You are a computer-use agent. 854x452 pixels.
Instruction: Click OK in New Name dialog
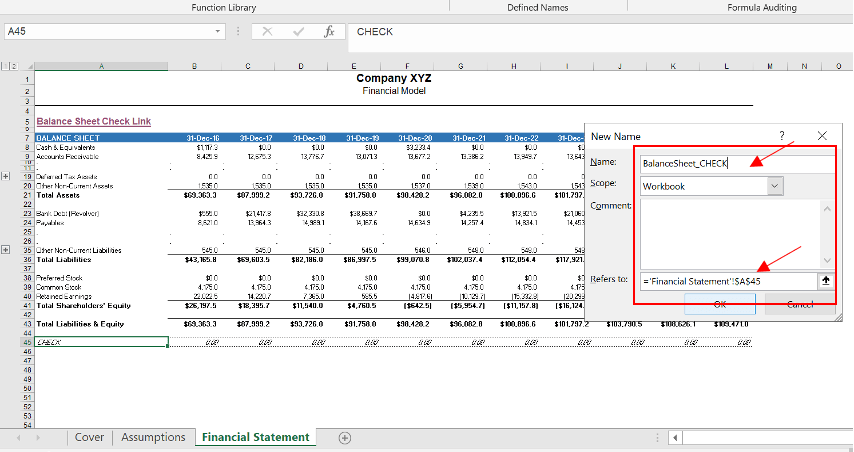pos(720,304)
